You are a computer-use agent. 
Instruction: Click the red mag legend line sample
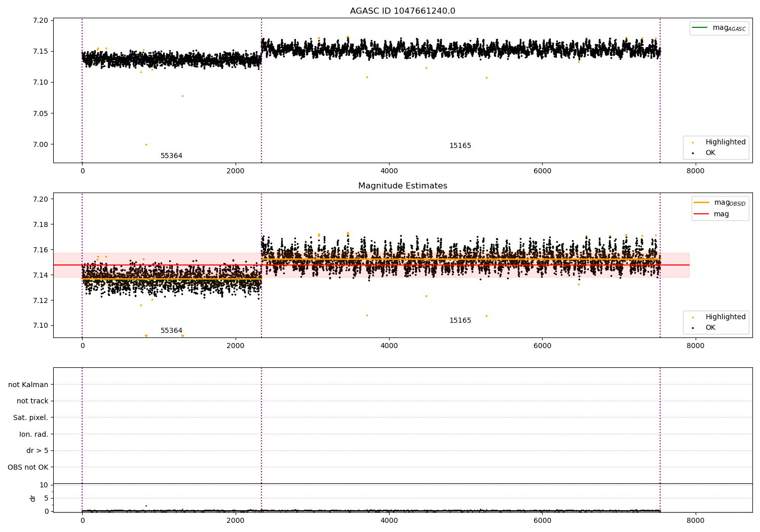pos(702,214)
